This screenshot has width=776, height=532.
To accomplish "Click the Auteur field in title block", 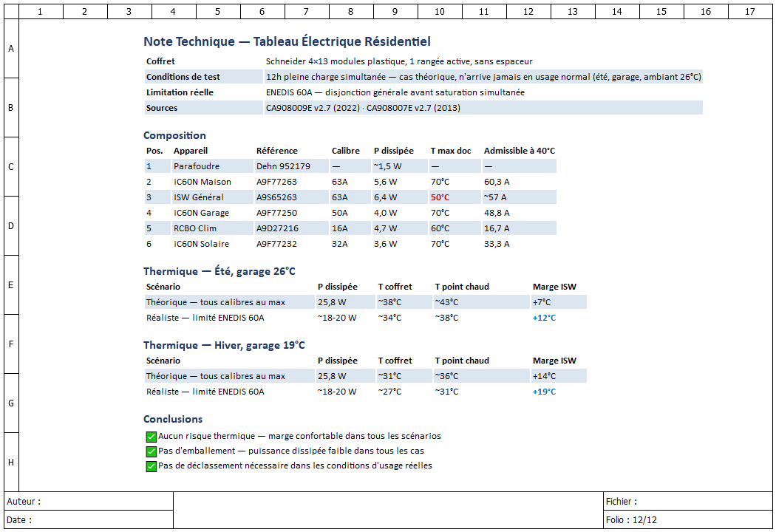I will coord(89,501).
